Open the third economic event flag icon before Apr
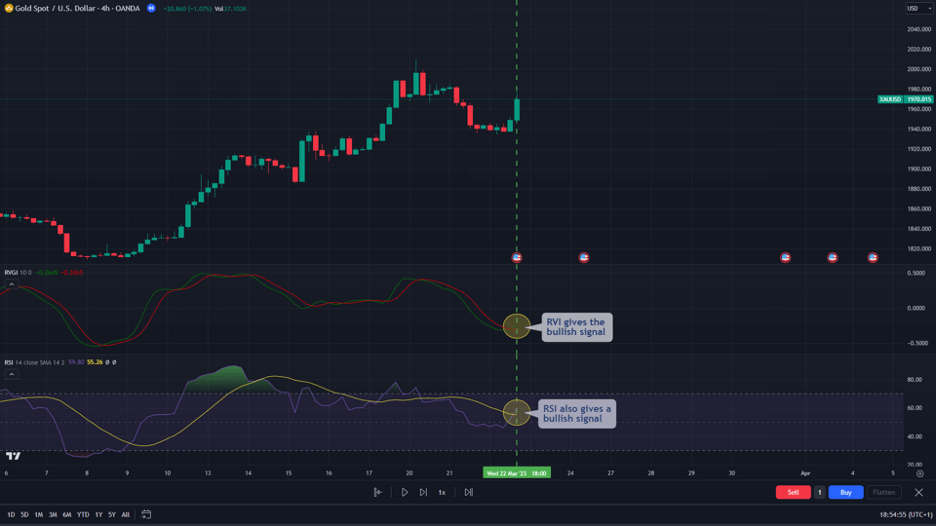The height and width of the screenshot is (526, 936). point(786,257)
